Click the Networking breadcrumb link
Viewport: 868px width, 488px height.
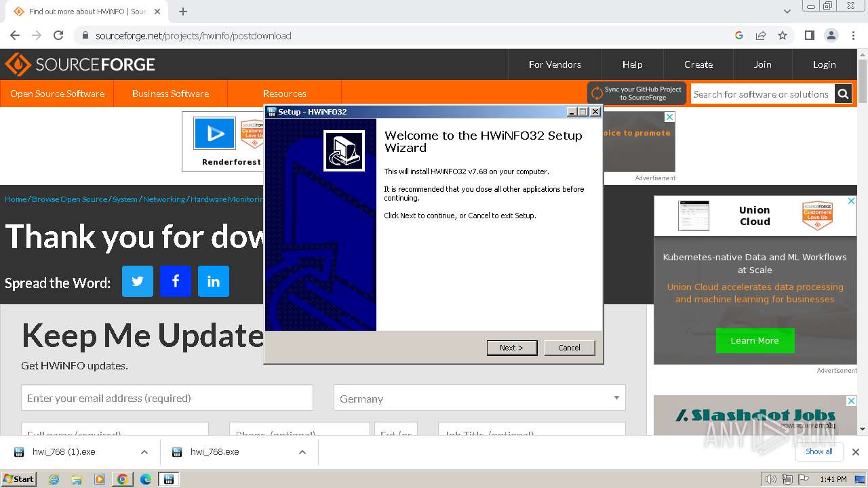coord(163,199)
